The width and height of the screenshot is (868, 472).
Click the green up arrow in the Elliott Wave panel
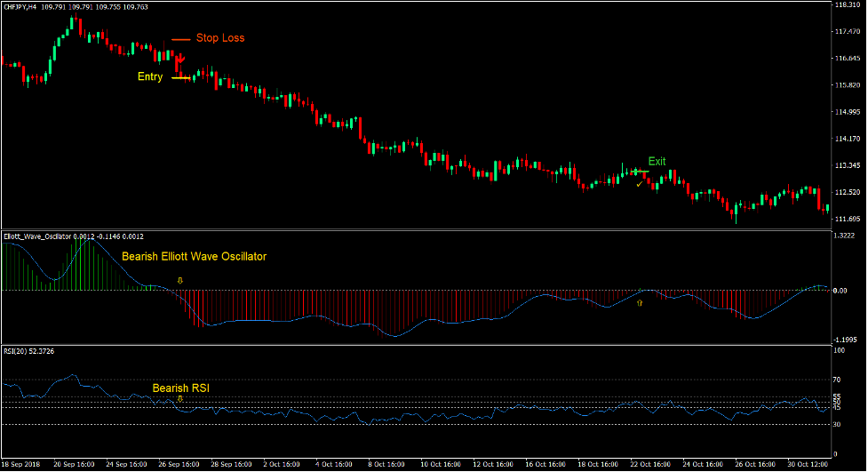pyautogui.click(x=639, y=303)
